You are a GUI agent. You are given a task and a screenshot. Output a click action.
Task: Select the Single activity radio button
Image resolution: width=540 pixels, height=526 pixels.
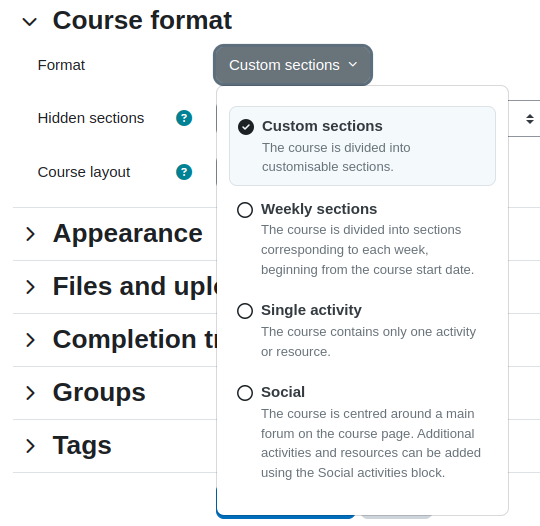[x=245, y=311]
